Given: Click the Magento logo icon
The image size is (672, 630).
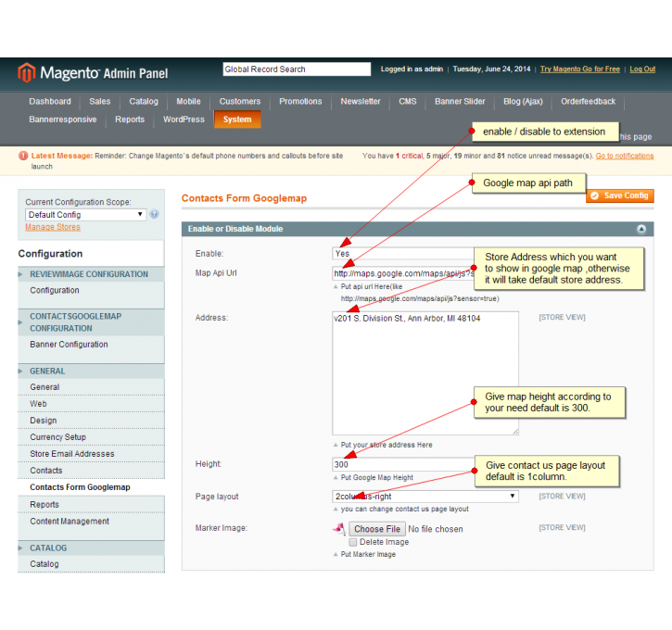Looking at the screenshot, I should tap(26, 72).
